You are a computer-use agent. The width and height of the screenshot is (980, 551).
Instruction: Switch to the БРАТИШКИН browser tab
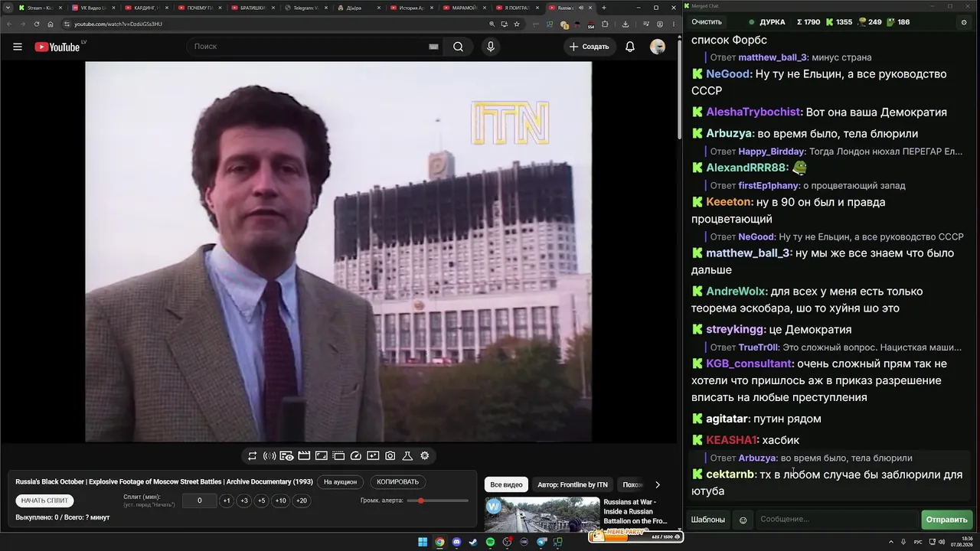coord(253,8)
